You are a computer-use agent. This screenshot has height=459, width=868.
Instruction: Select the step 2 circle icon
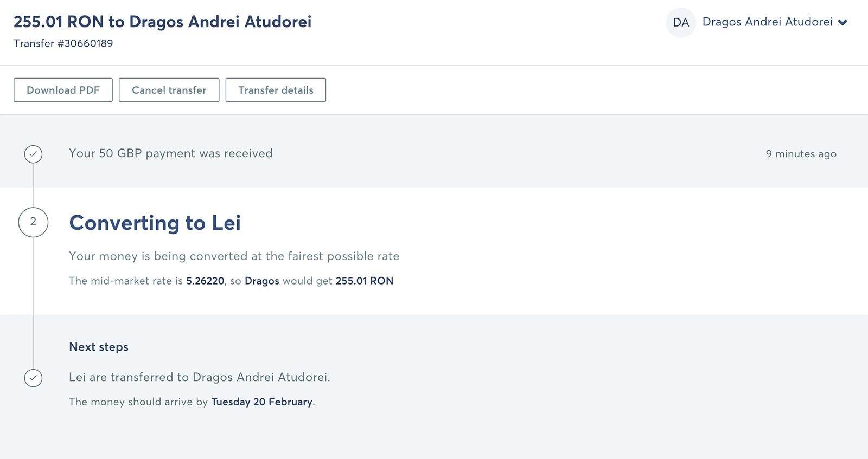pos(33,222)
